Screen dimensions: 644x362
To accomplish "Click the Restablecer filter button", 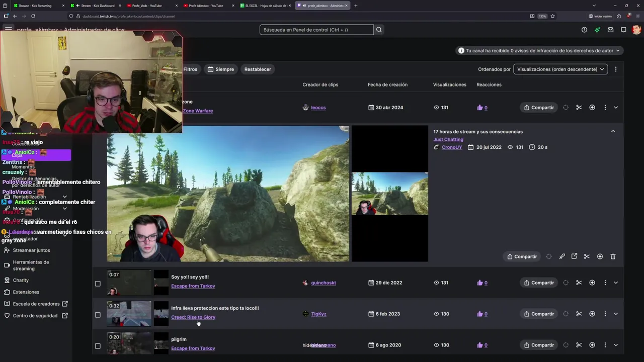I will click(258, 69).
